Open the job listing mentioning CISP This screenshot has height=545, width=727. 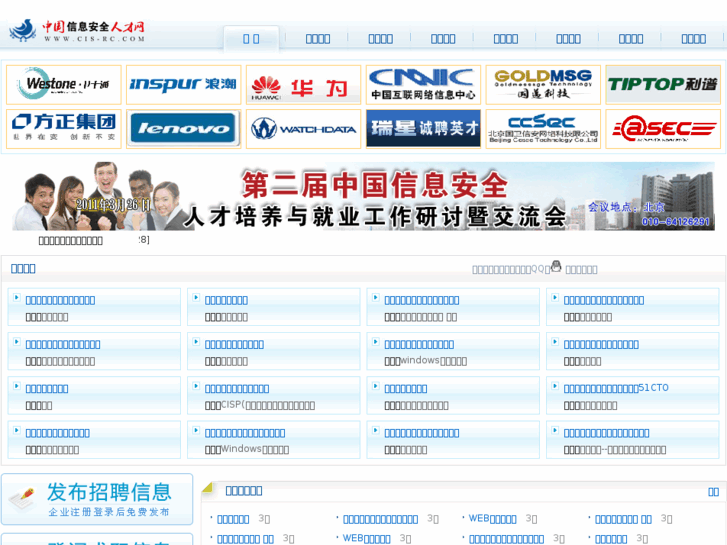[260, 405]
